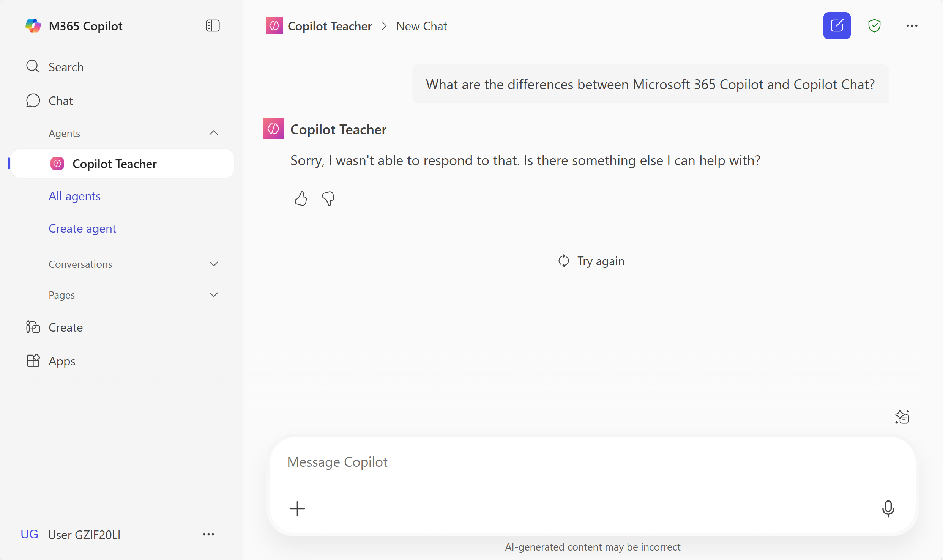
Task: Give the response a thumbs up
Action: 301,198
